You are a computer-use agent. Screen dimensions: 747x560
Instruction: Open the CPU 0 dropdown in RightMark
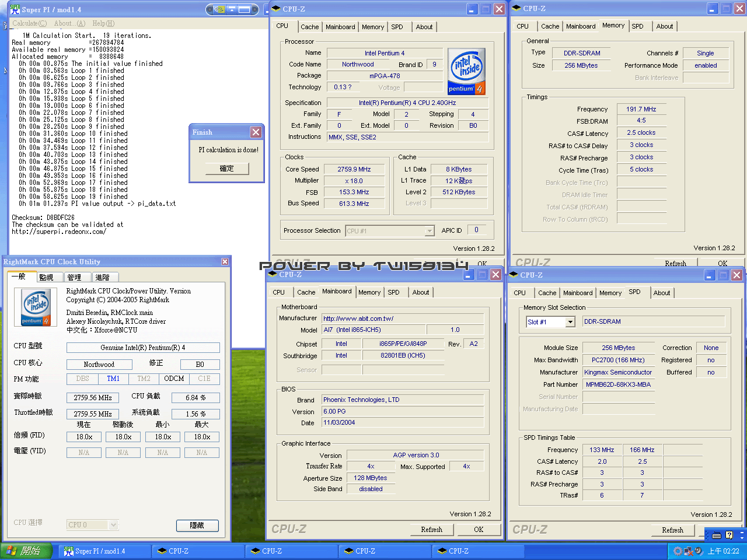[113, 525]
